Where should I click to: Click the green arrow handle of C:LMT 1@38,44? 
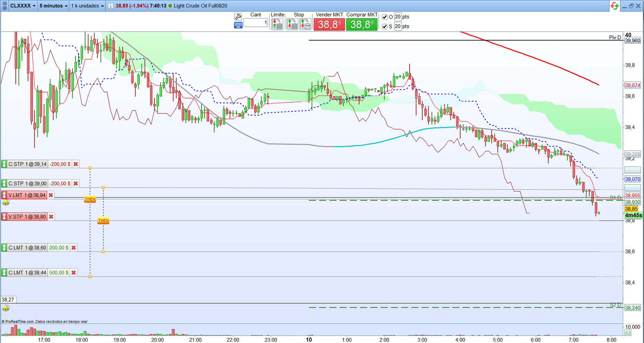4,273
